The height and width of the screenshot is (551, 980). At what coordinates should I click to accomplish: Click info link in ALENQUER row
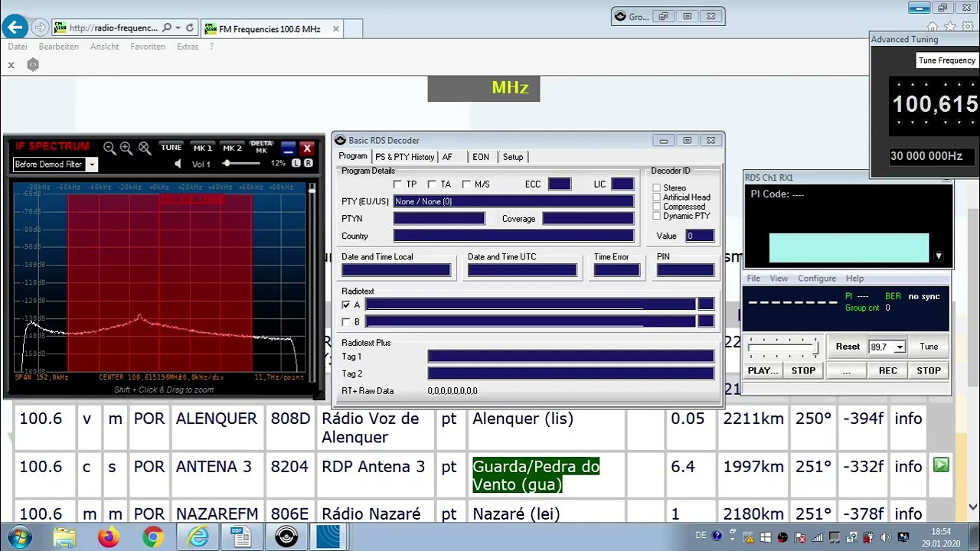pos(908,419)
